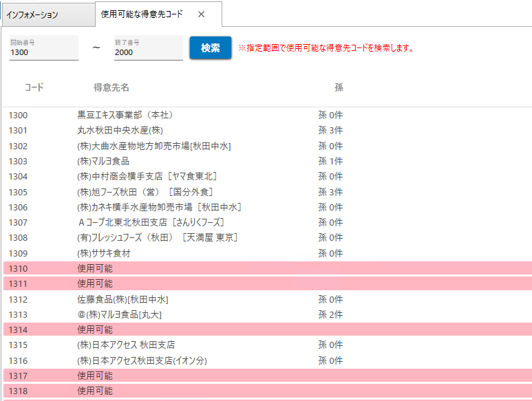Select row 1316 日本アクセス秋田支店(イオン分)

[268, 360]
